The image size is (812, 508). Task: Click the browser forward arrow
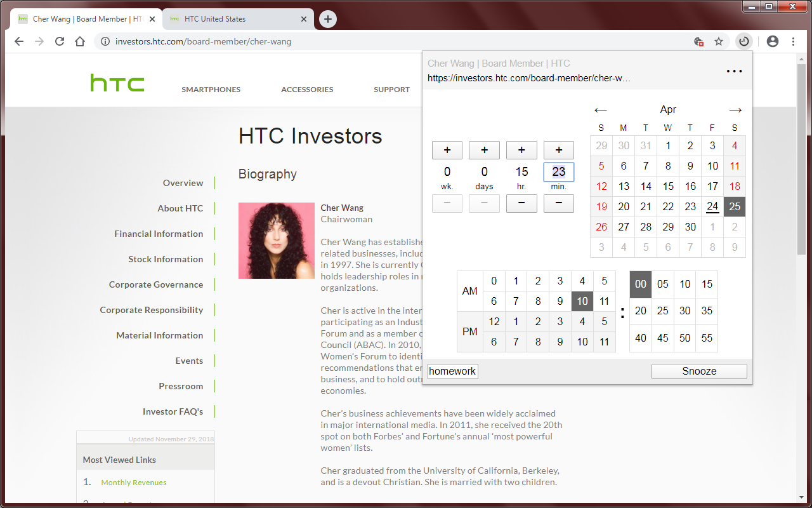[x=39, y=41]
